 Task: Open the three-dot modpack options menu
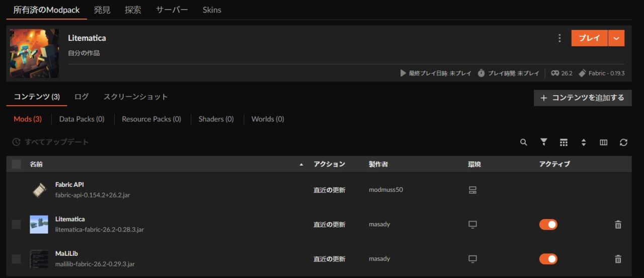tap(559, 38)
